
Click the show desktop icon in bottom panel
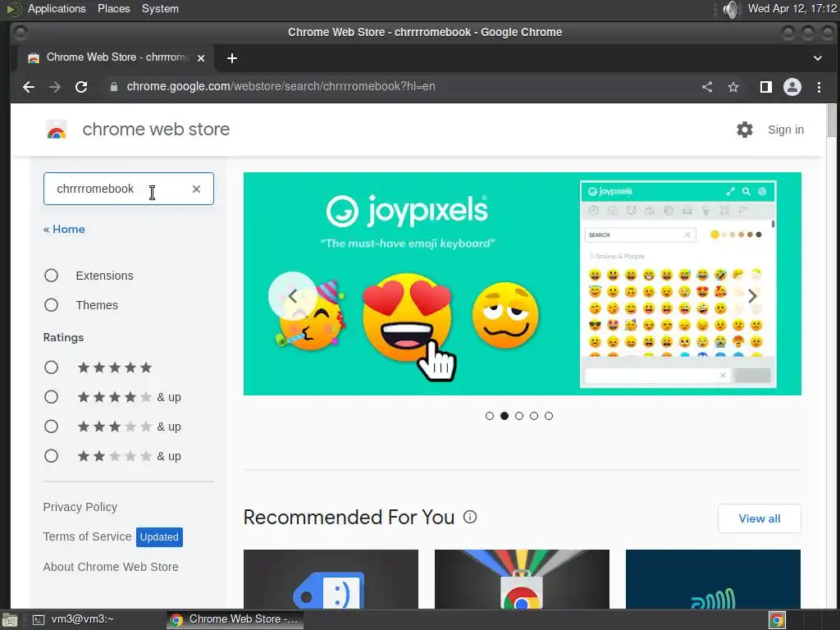10,620
